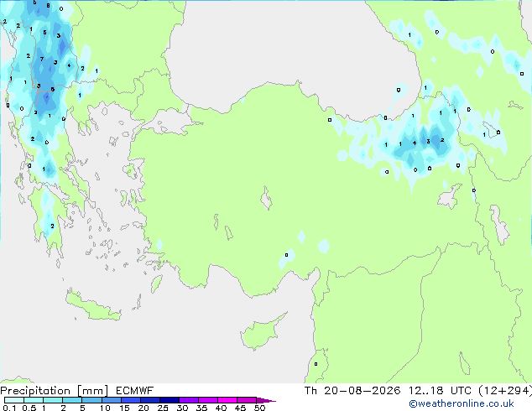Viewport: 532px width, 411px height.
Task: Click the legend label '20'
Action: [x=143, y=408]
